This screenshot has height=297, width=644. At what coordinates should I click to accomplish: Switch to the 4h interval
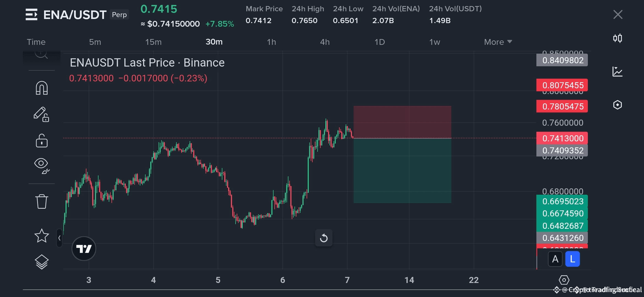coord(325,42)
